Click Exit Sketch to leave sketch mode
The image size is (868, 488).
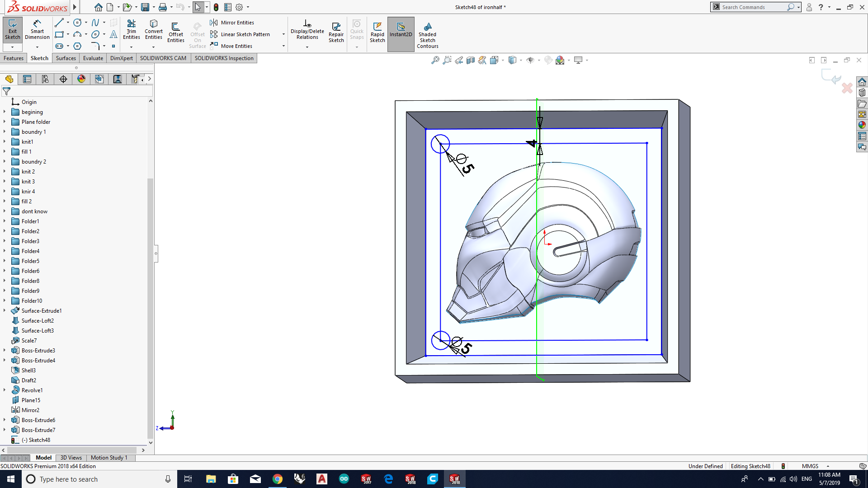point(12,30)
